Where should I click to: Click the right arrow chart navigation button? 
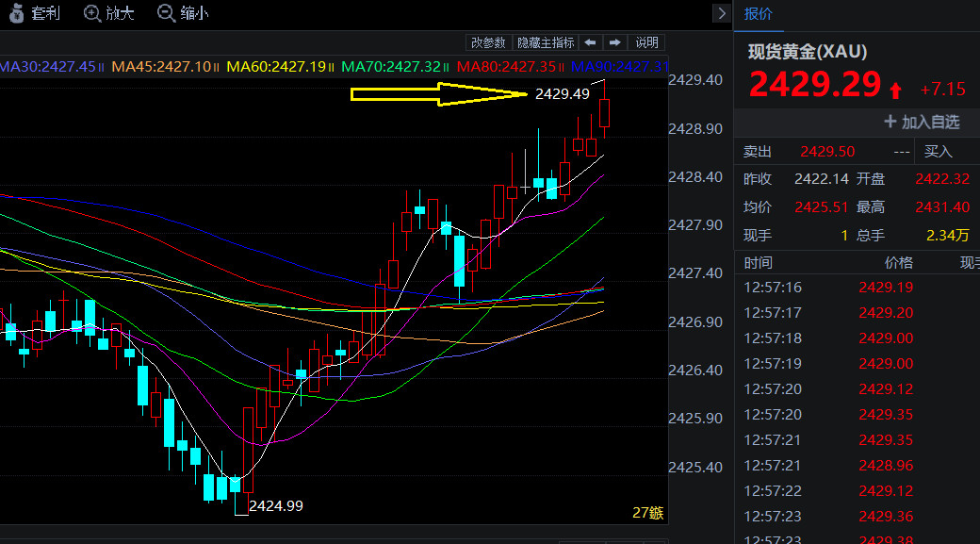point(614,42)
